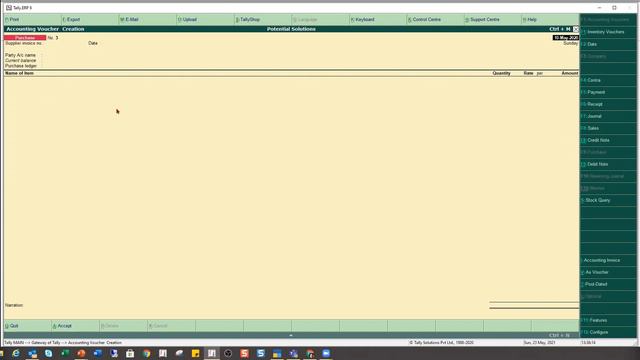Screen dimensions: 640x360
Task: Open Sticky Notes from the taskbar
Action: (x=196, y=353)
